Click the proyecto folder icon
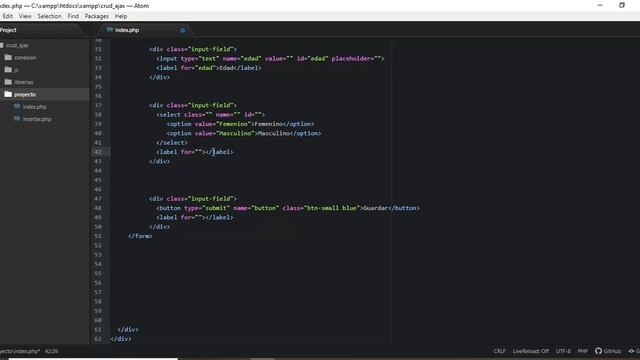This screenshot has width=640, height=360. (8, 94)
